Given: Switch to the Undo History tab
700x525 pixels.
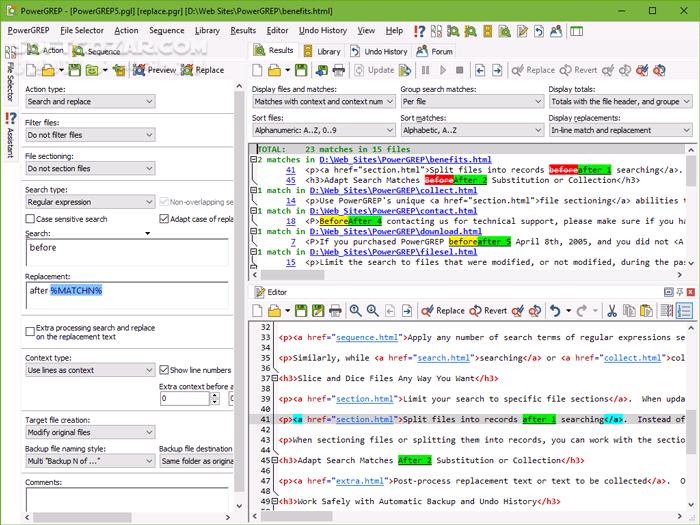Looking at the screenshot, I should click(x=379, y=51).
